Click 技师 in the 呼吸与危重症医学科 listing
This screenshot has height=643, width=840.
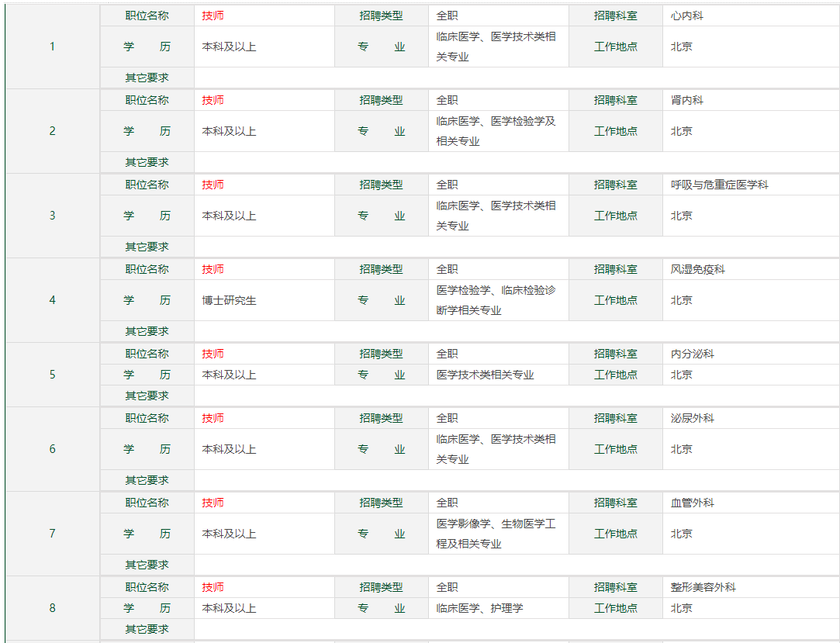tap(213, 185)
